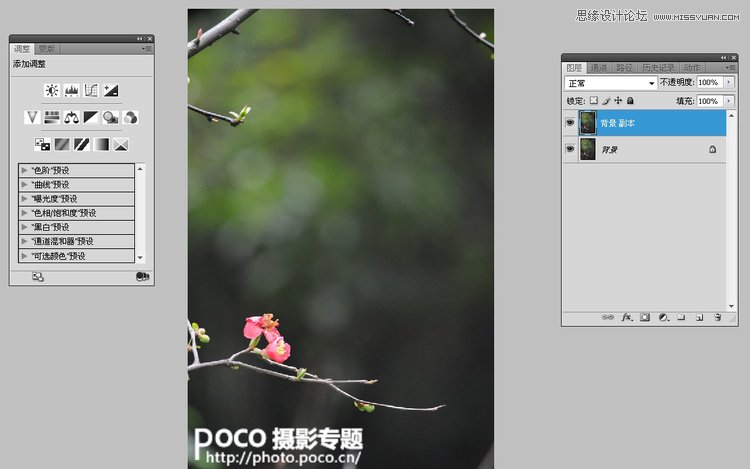The image size is (750, 469).
Task: Add an Invert adjustment
Action: click(42, 144)
